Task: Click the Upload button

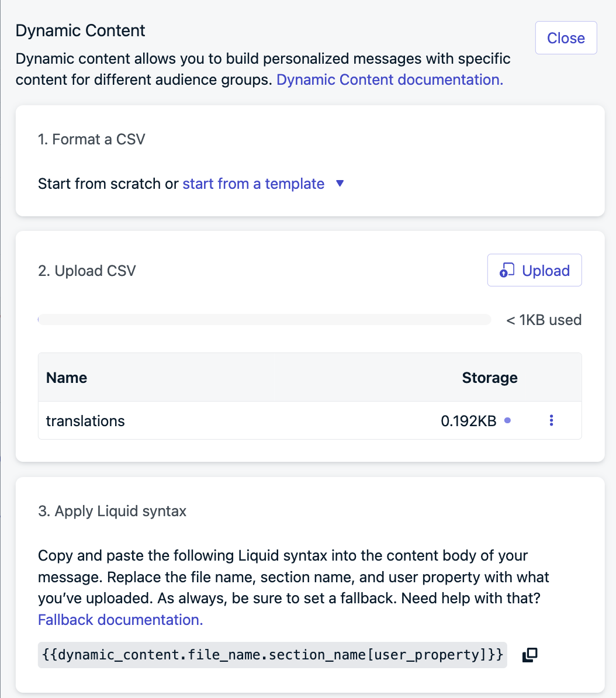Action: 534,271
